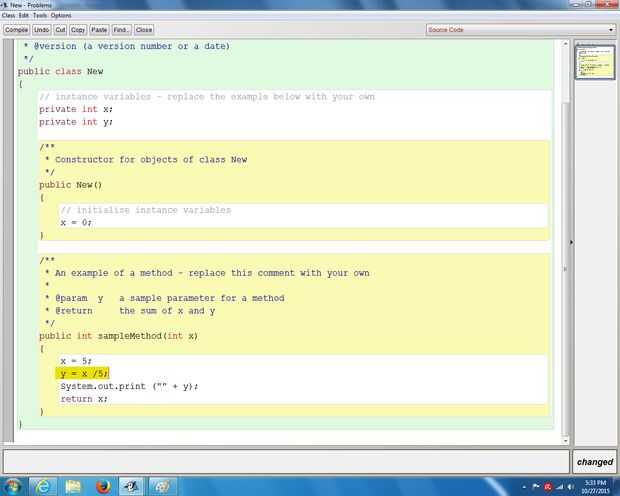
Task: Click 'public int sampleMethod(int x)' line
Action: pos(118,336)
